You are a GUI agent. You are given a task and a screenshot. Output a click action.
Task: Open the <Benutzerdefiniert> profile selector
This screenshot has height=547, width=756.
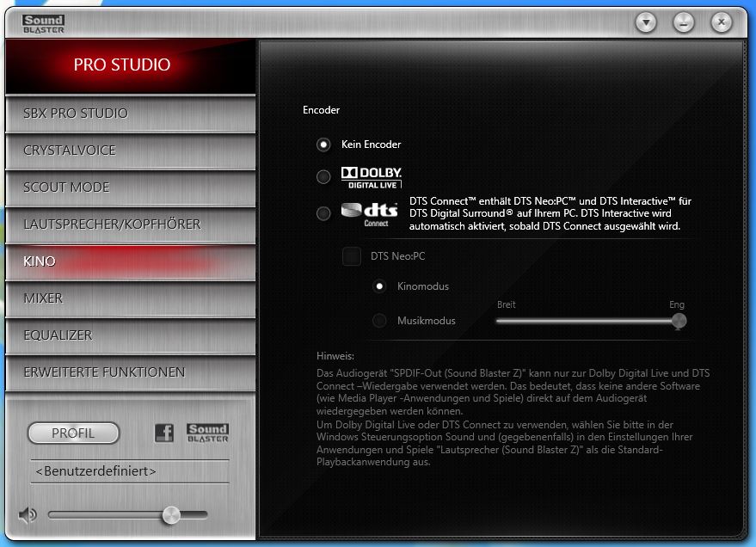coord(130,471)
